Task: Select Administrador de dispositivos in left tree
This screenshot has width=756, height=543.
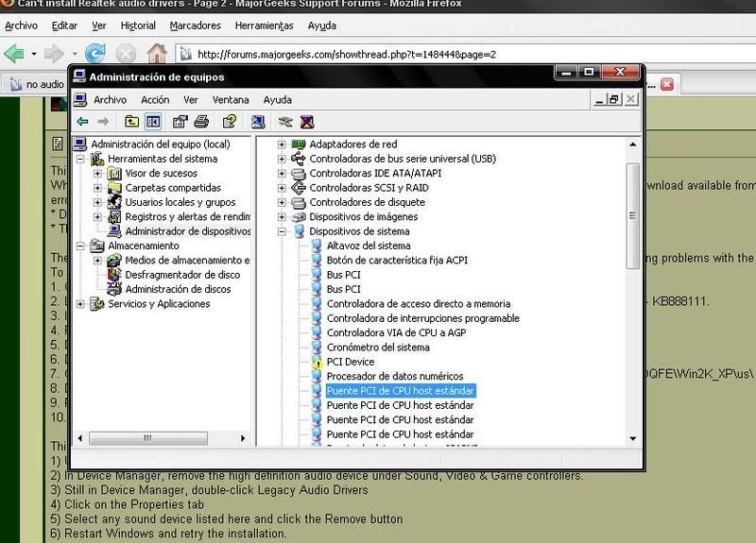Action: [187, 231]
